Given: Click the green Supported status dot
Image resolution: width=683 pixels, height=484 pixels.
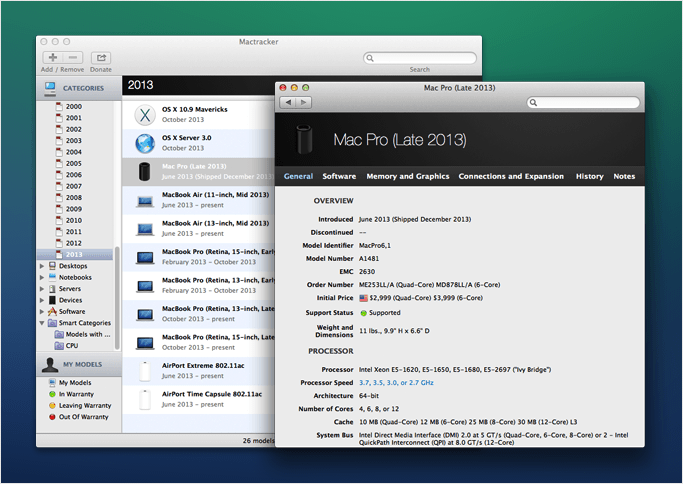Looking at the screenshot, I should (363, 313).
